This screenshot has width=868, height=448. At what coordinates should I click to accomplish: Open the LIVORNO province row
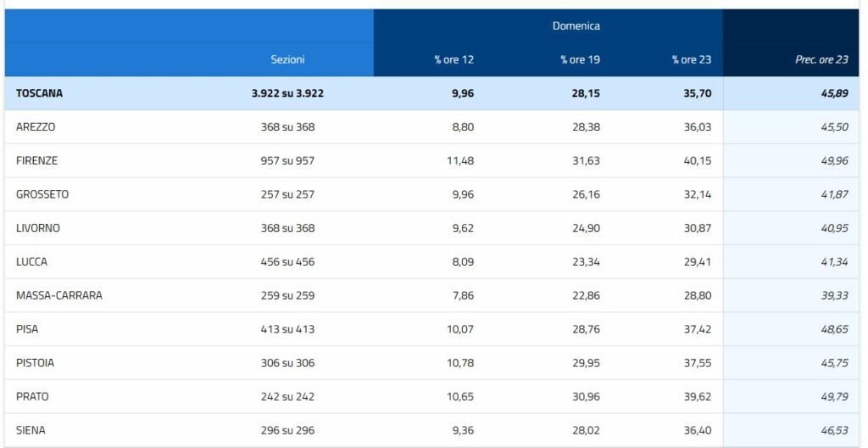pos(431,228)
